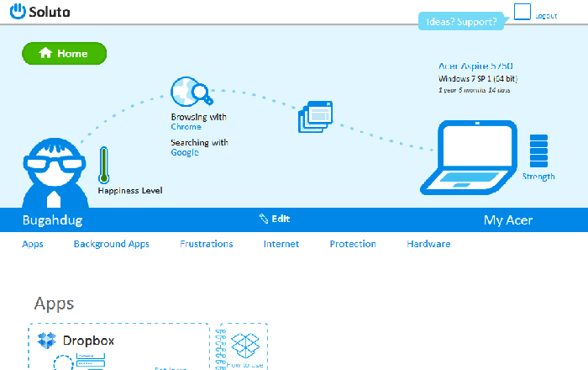Open the Dropbox How to use box
This screenshot has width=588, height=370.
244,346
